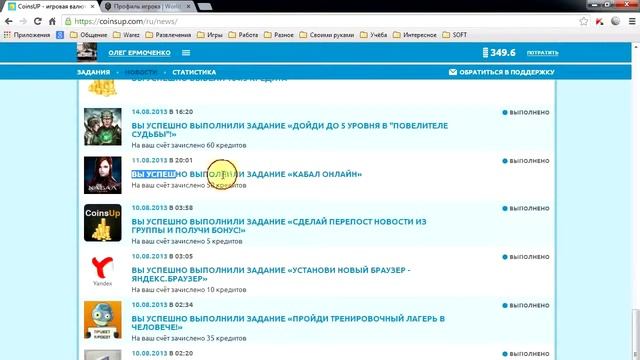
Task: Open the Приложения apps shortcut
Action: point(27,35)
